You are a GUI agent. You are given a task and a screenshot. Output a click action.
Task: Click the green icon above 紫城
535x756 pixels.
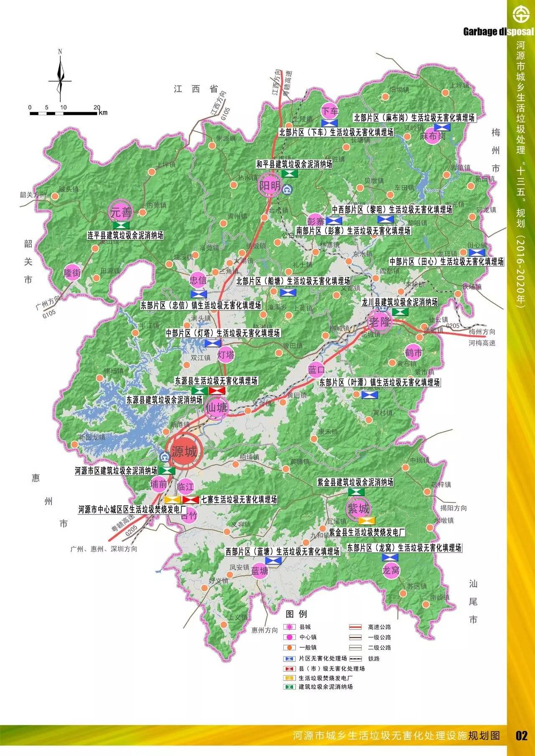click(x=356, y=491)
